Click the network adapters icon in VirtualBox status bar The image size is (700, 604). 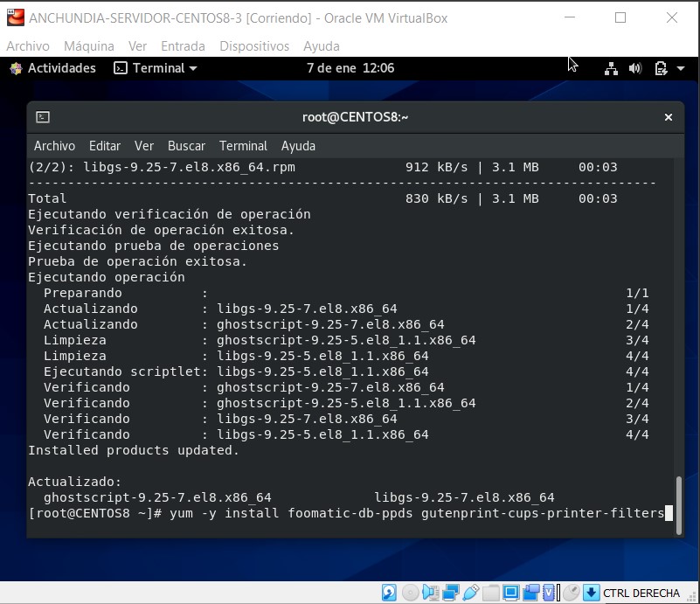pos(450,593)
